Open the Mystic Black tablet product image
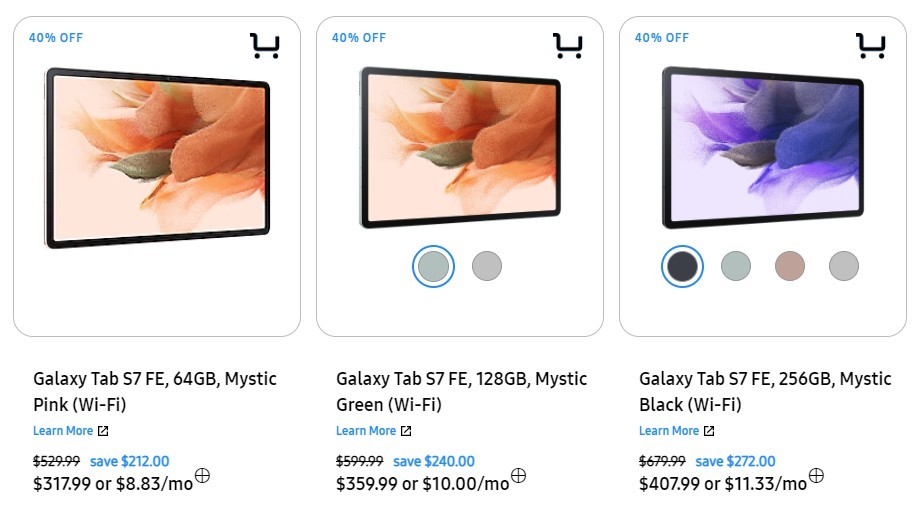 [x=762, y=147]
